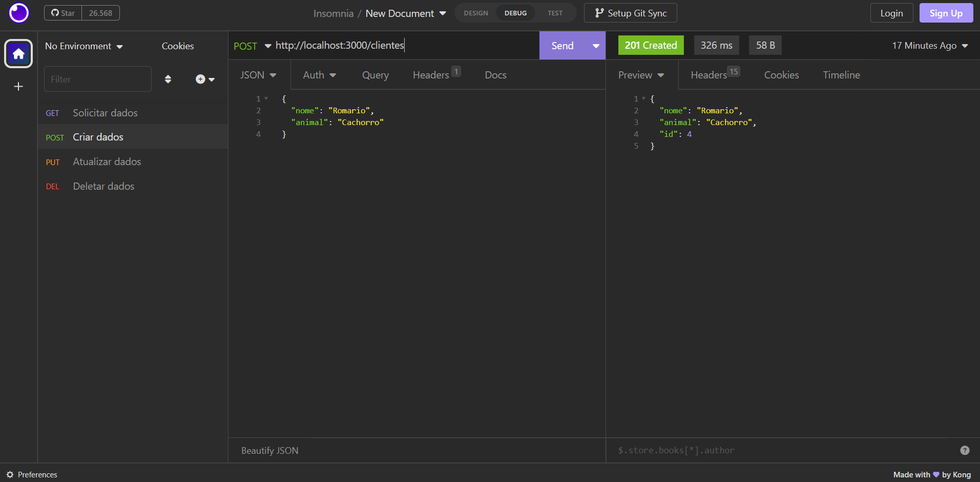Click the plus icon to create a project
This screenshot has width=980, height=482.
18,86
